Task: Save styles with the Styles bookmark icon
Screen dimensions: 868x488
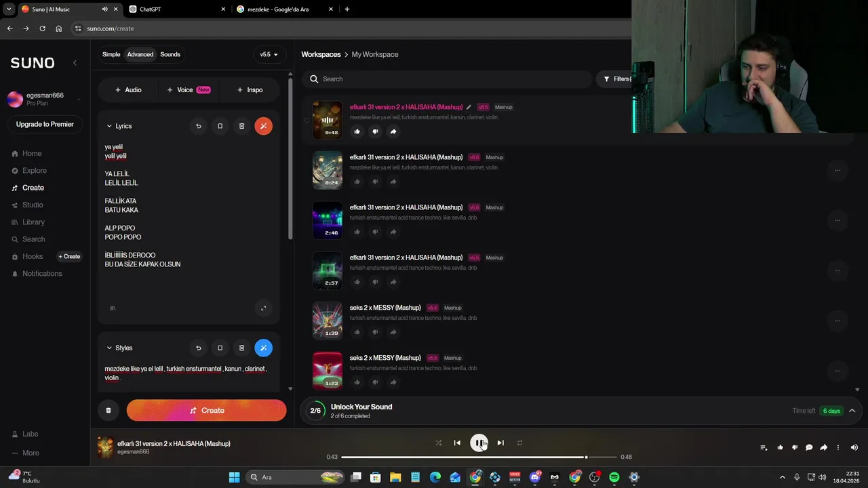Action: click(x=220, y=348)
